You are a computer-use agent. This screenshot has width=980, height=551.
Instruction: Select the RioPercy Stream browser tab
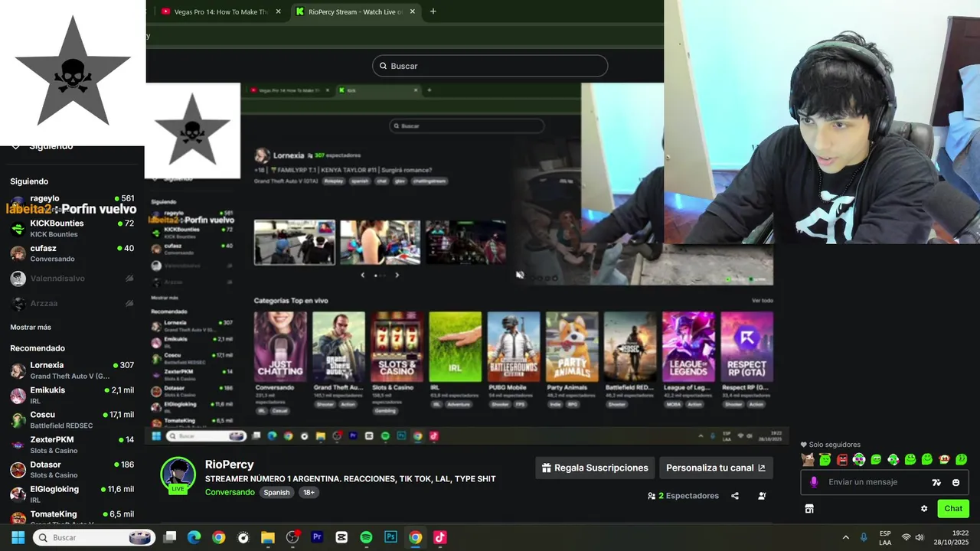click(x=355, y=11)
